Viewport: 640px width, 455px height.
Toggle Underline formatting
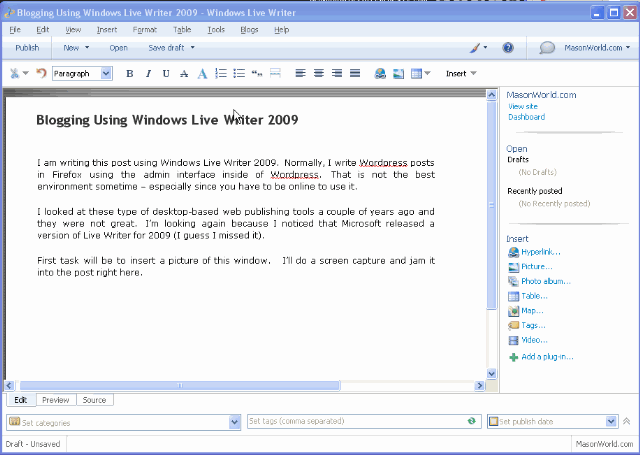[166, 74]
